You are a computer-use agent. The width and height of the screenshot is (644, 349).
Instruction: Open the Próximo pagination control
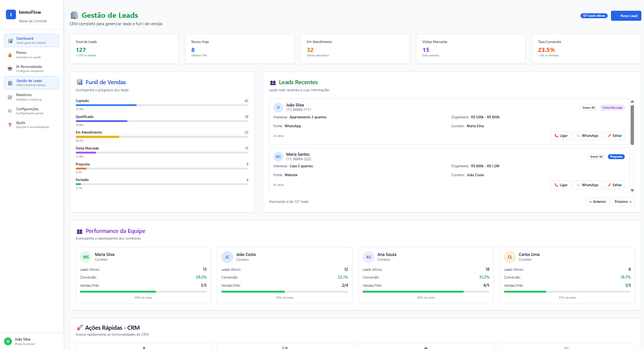623,201
